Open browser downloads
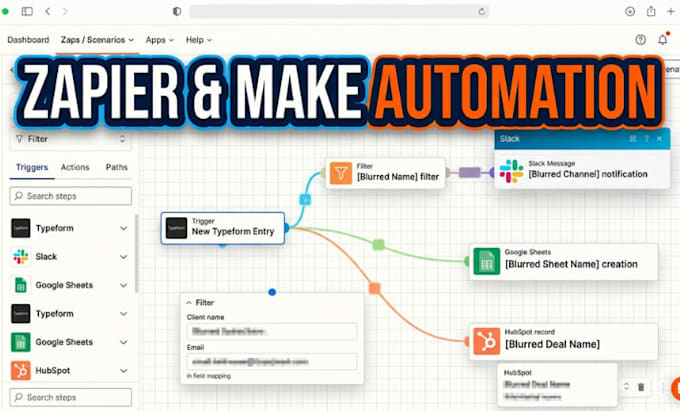The image size is (680, 411). (630, 11)
